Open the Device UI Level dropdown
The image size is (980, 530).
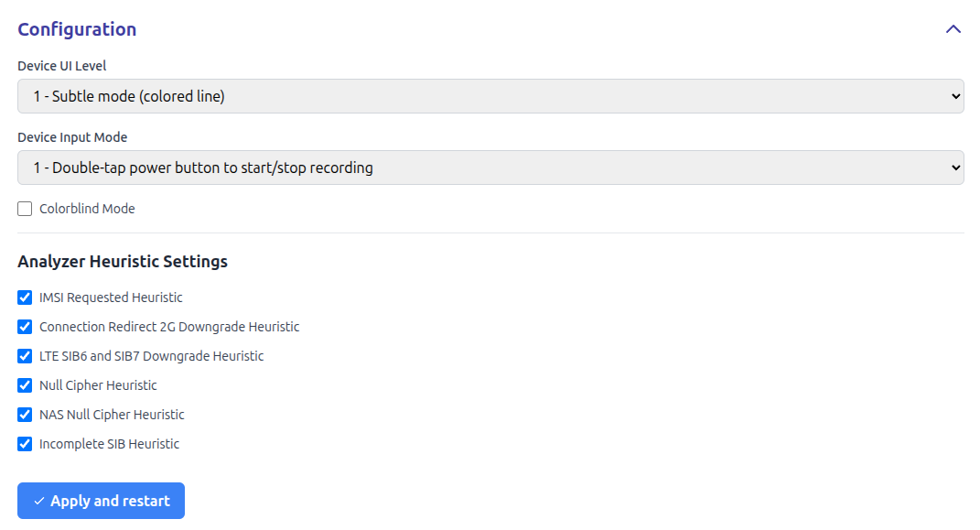click(x=490, y=96)
